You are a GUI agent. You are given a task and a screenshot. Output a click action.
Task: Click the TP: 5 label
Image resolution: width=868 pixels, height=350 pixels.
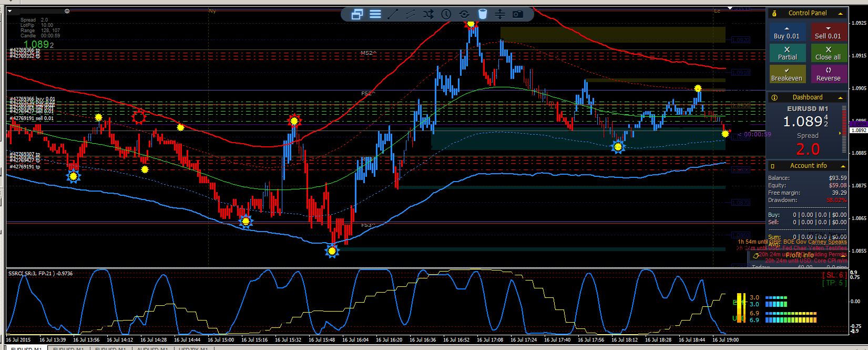pyautogui.click(x=834, y=283)
